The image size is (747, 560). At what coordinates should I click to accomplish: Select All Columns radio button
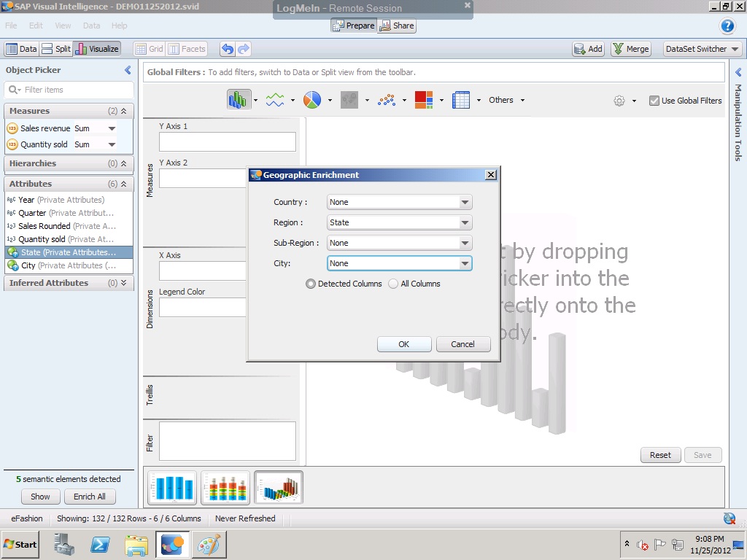tap(393, 284)
